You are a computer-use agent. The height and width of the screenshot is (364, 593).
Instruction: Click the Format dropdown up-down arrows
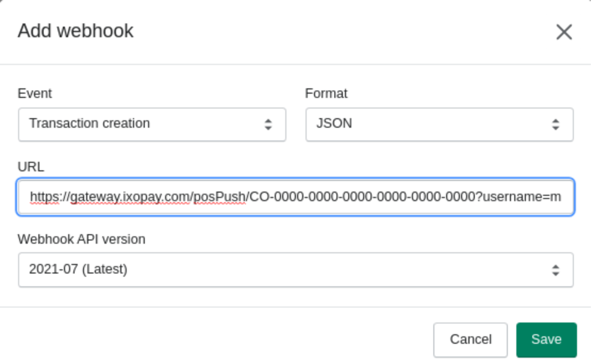coord(556,125)
